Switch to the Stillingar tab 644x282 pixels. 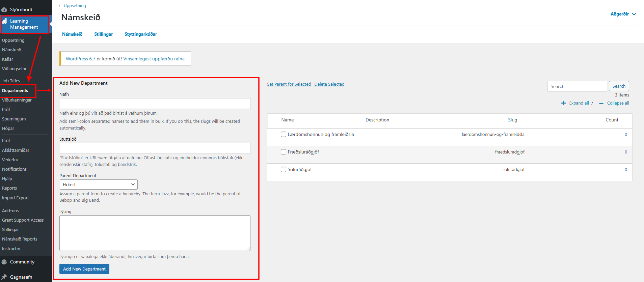point(103,34)
